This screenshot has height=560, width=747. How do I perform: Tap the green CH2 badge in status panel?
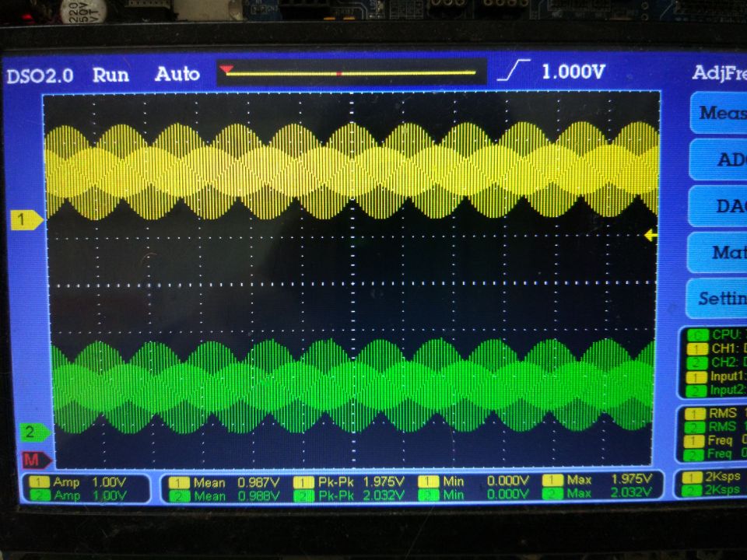[x=697, y=363]
